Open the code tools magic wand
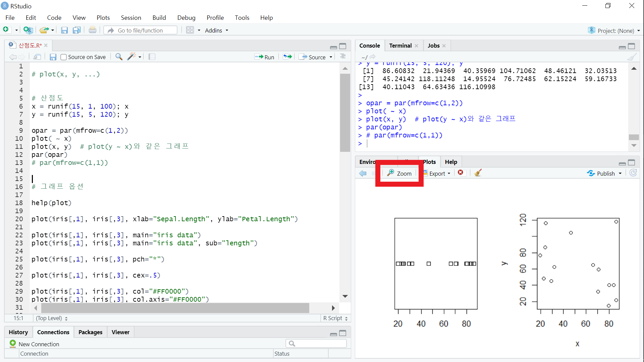644x362 pixels. tap(131, 57)
